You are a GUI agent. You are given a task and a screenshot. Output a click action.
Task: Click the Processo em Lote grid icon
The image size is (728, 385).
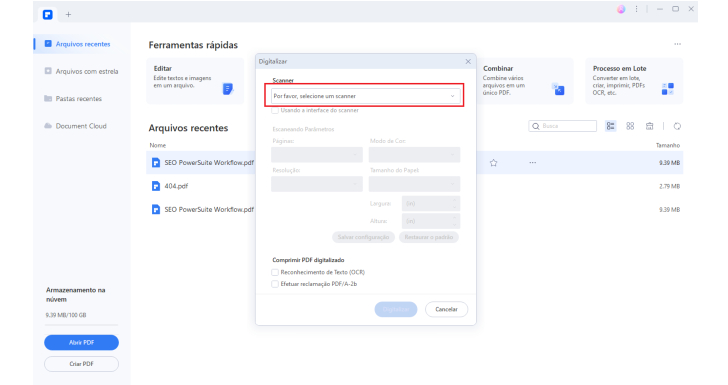pyautogui.click(x=668, y=89)
